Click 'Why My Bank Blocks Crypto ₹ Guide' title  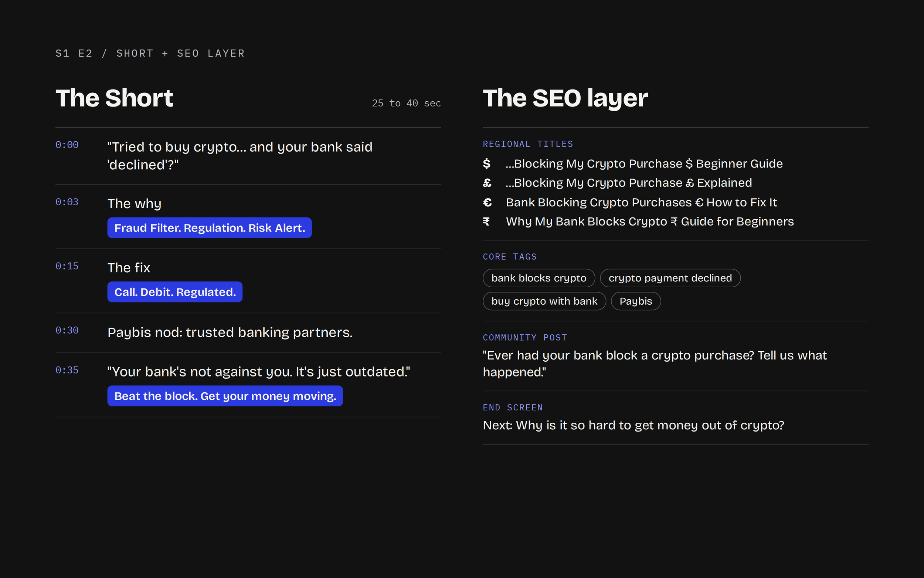tap(650, 222)
